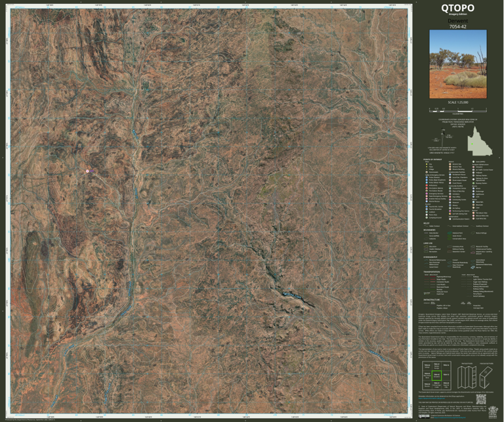Click the 7054-42 sheet number under Derwent
The width and height of the screenshot is (504, 422).
point(457,27)
